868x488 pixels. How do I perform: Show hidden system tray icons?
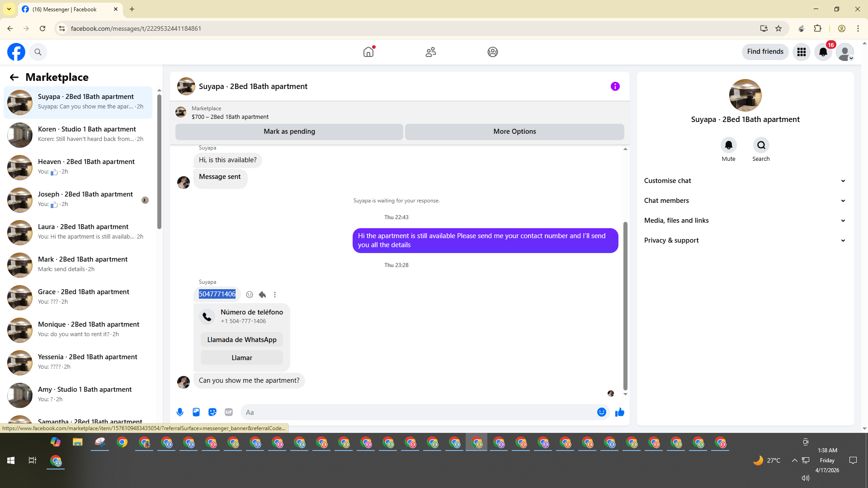[x=794, y=460]
